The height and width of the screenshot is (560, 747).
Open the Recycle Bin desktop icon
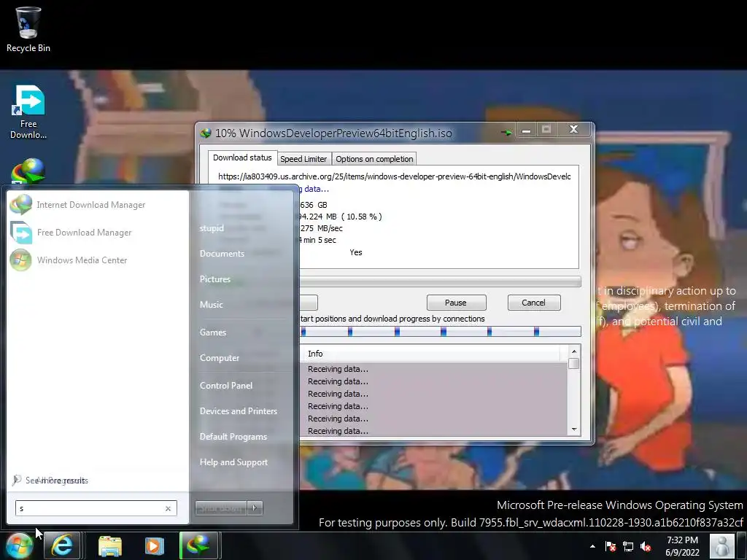28,29
